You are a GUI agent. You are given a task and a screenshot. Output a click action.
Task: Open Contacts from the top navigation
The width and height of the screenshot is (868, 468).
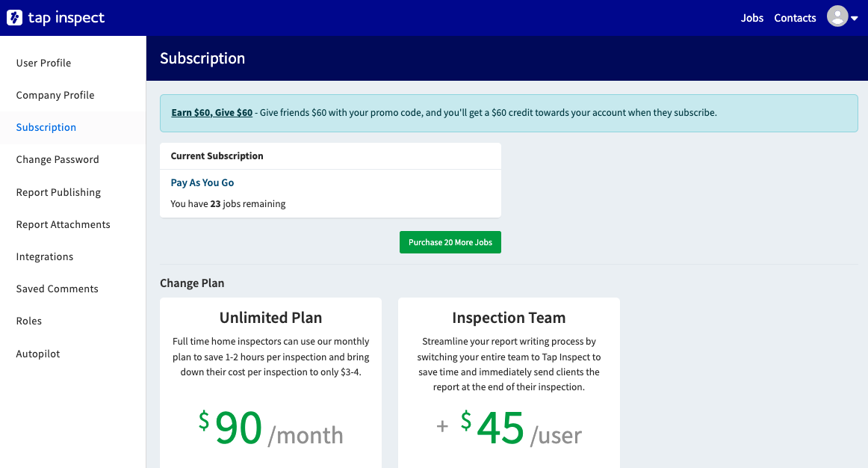pos(795,18)
